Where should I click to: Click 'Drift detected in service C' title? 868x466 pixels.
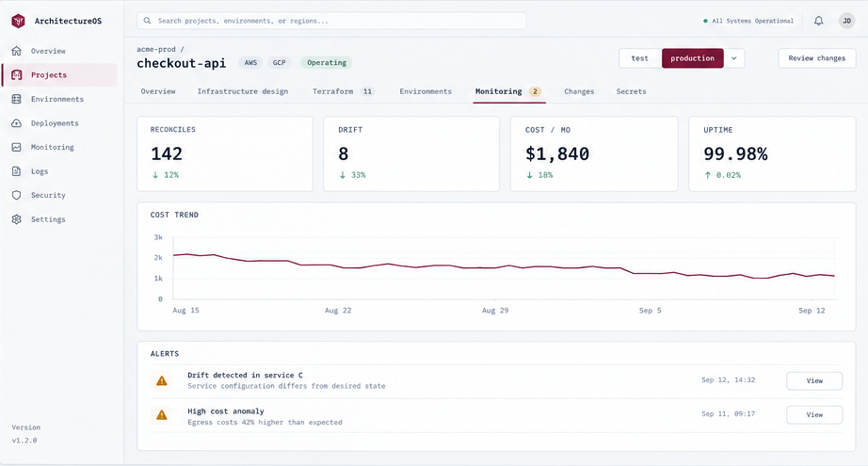click(245, 376)
